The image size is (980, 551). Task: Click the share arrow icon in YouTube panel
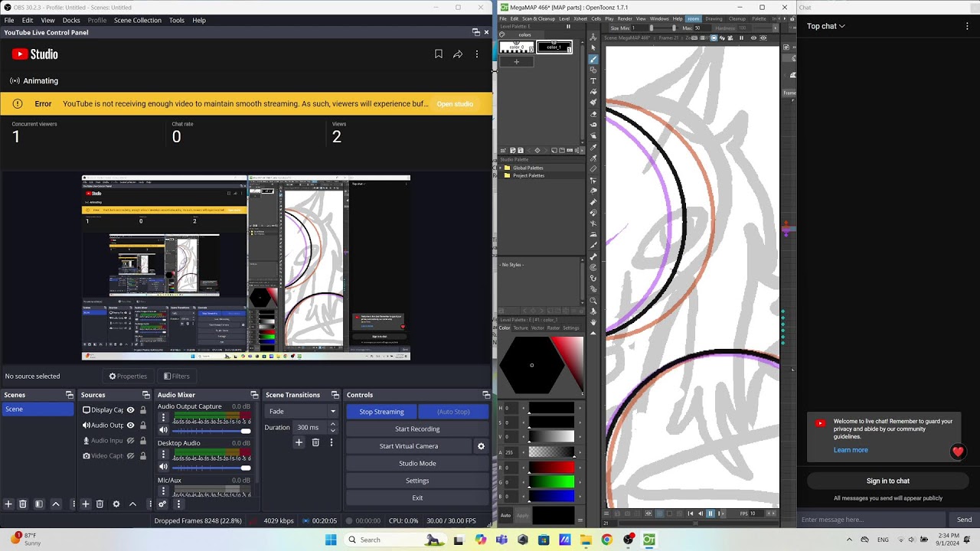pos(458,54)
